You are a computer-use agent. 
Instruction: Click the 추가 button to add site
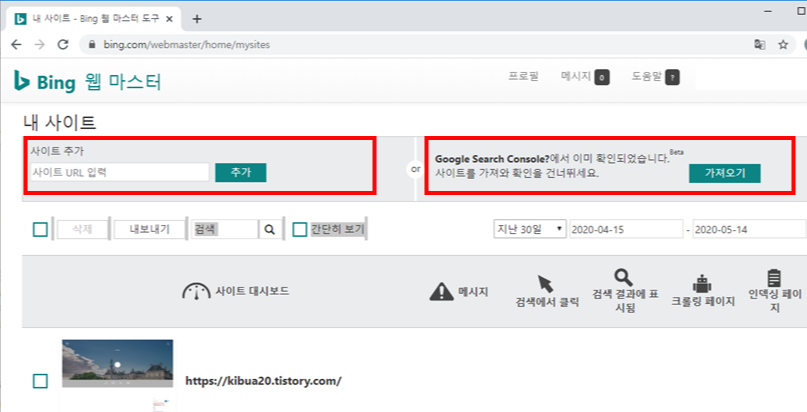[241, 172]
